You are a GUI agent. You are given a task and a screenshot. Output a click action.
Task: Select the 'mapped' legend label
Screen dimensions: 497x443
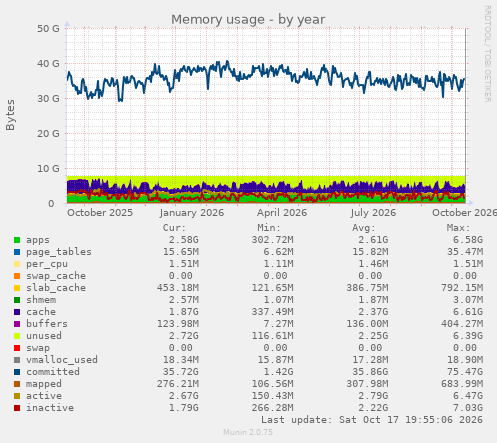click(44, 384)
